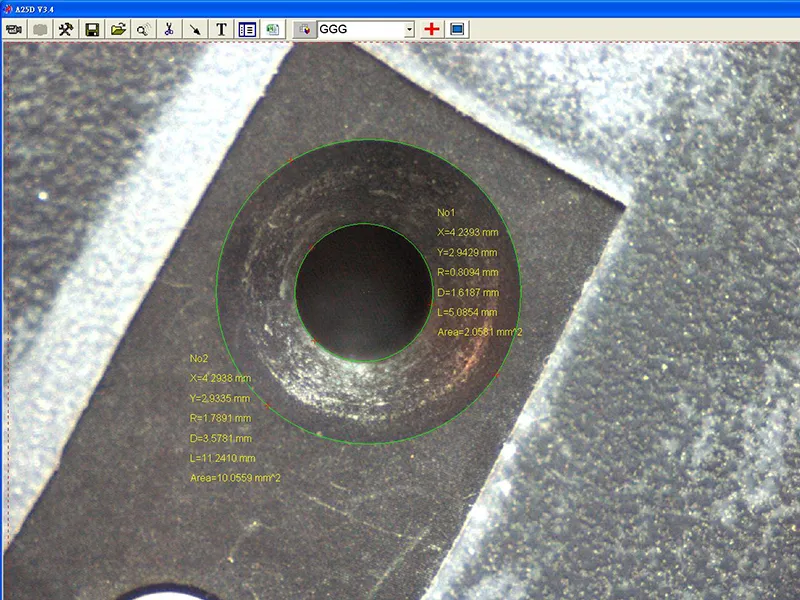800x600 pixels.
Task: Click the No1 measurement label
Action: [446, 213]
